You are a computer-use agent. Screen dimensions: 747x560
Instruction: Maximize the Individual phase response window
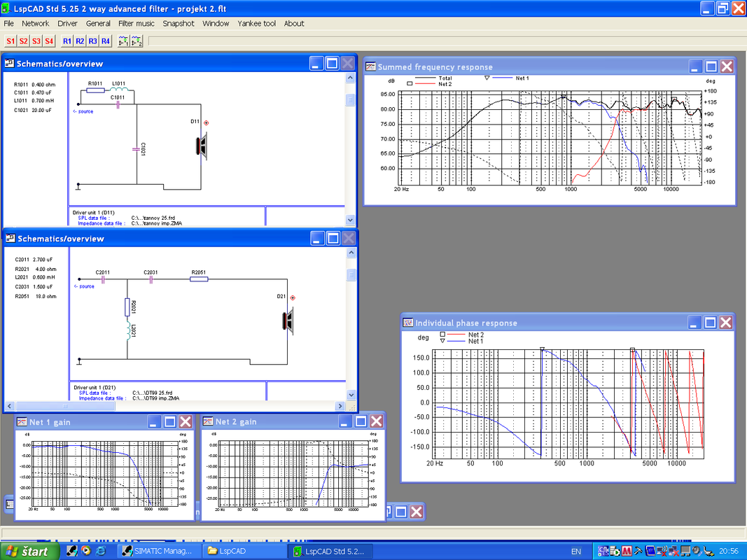pos(711,323)
